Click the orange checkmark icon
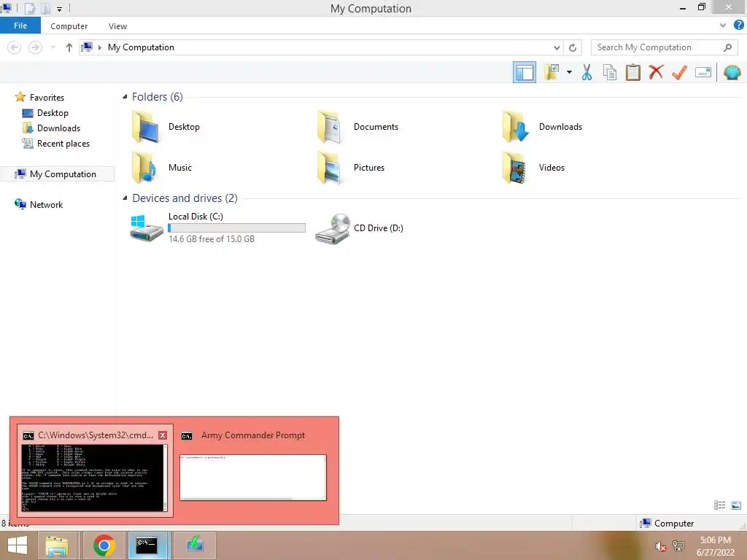 coord(679,72)
